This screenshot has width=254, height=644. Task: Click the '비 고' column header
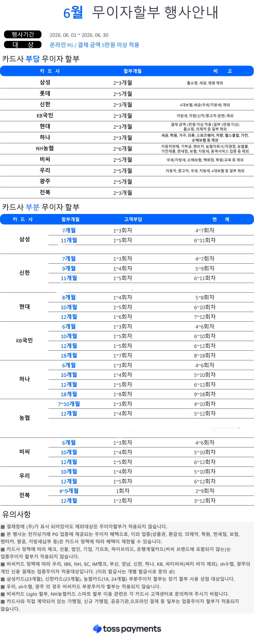click(222, 71)
